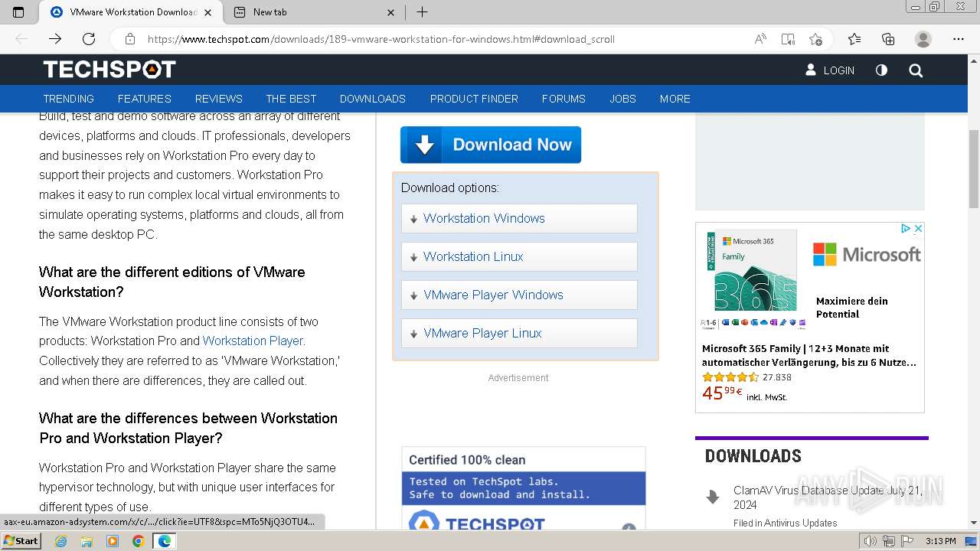Click the network tray icon
The width and height of the screenshot is (980, 551).
[889, 541]
